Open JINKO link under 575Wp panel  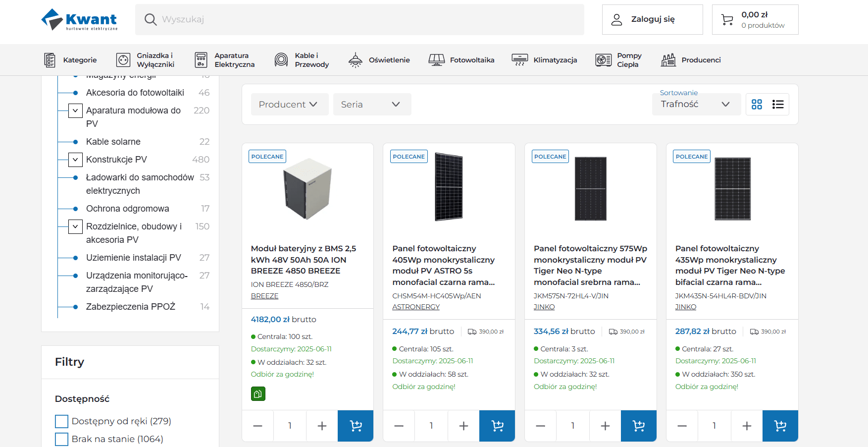click(x=544, y=307)
